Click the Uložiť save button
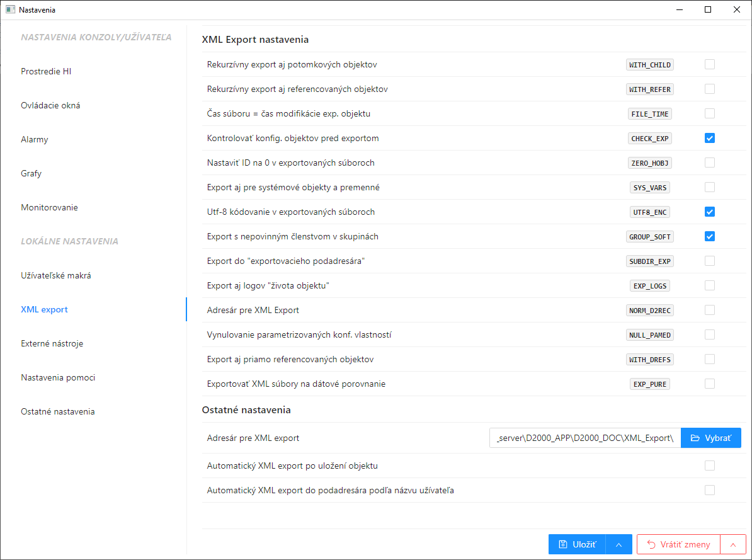This screenshot has width=752, height=560. click(576, 544)
